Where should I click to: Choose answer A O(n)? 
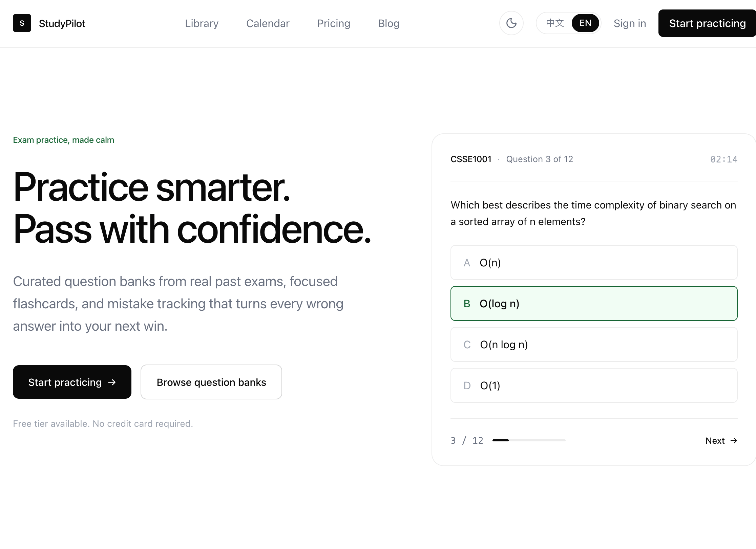tap(594, 263)
